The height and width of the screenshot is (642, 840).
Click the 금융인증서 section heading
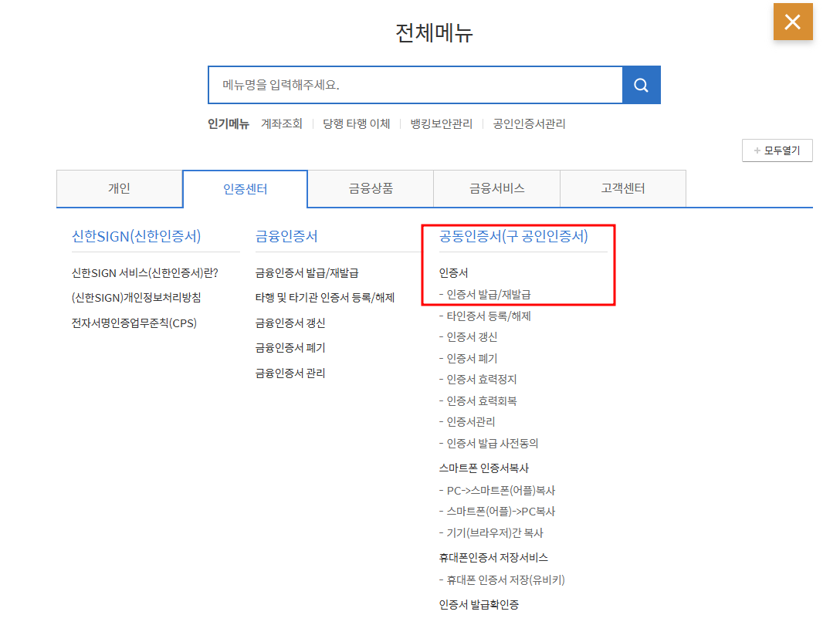(x=286, y=236)
